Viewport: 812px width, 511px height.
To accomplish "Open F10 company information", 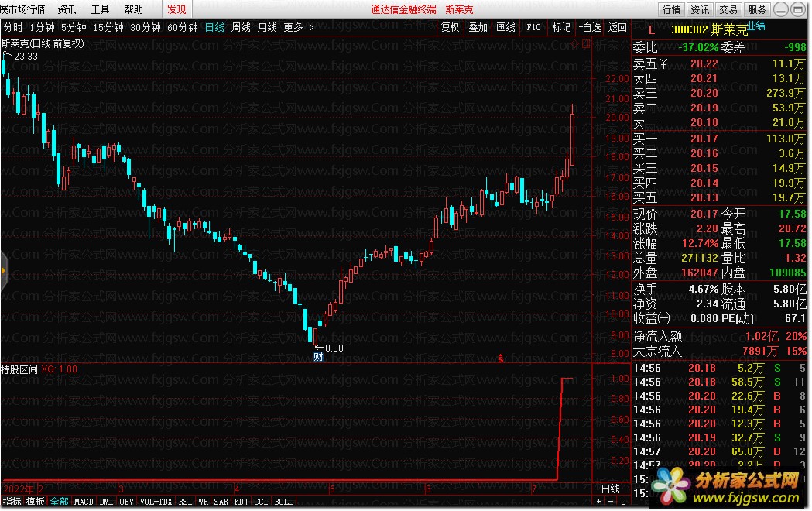I will (533, 27).
